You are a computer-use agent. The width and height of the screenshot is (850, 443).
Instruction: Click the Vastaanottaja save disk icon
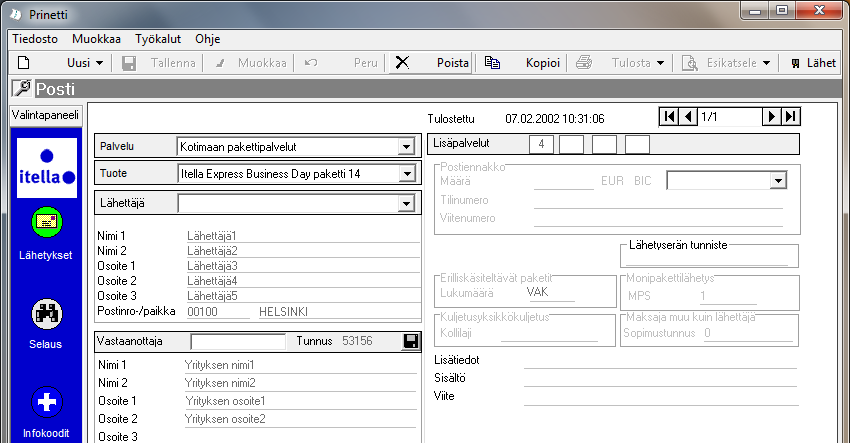click(x=411, y=341)
